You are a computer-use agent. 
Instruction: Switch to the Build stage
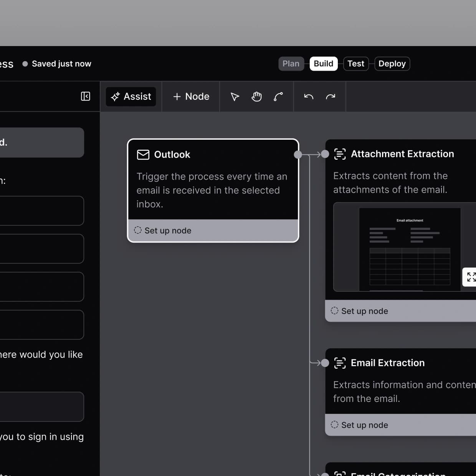[324, 64]
